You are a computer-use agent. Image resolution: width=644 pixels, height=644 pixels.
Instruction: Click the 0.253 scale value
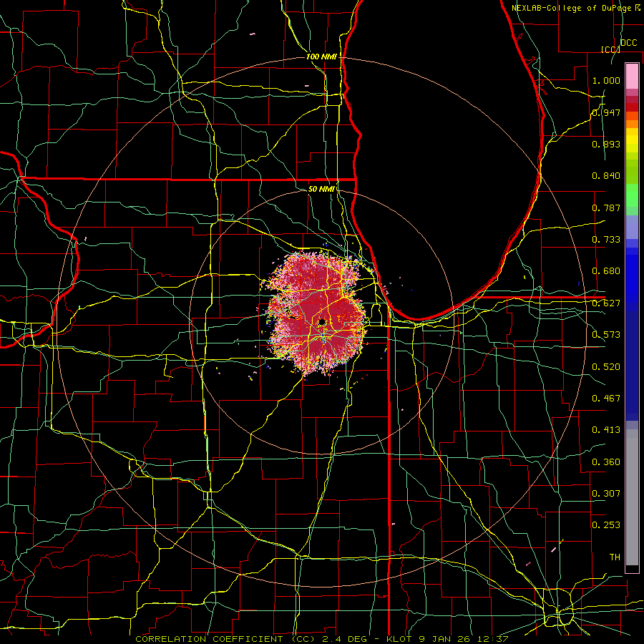(x=606, y=525)
